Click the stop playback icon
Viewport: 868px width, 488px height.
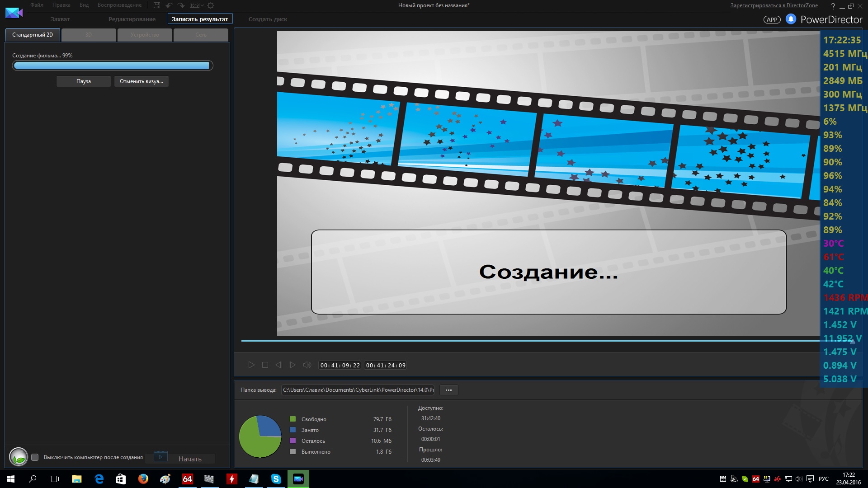pos(265,365)
